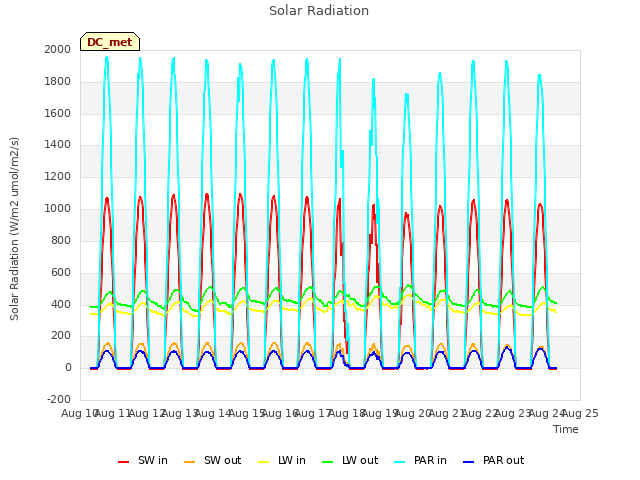This screenshot has width=640, height=480.
Task: Click the 1000 y-axis tick label
Action: click(x=58, y=208)
